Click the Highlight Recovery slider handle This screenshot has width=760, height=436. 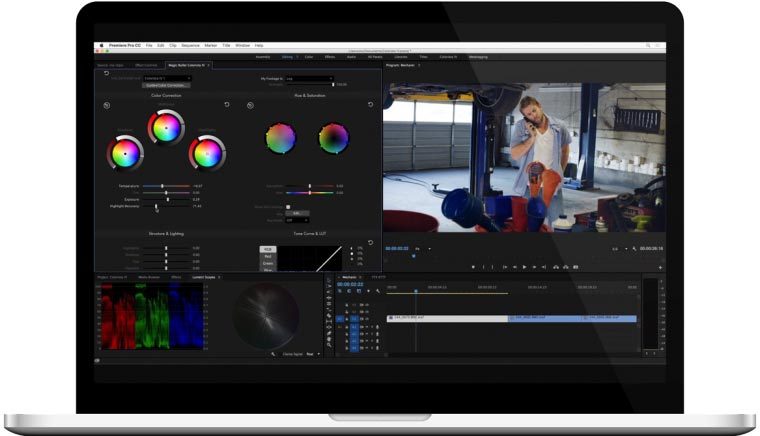tap(156, 206)
